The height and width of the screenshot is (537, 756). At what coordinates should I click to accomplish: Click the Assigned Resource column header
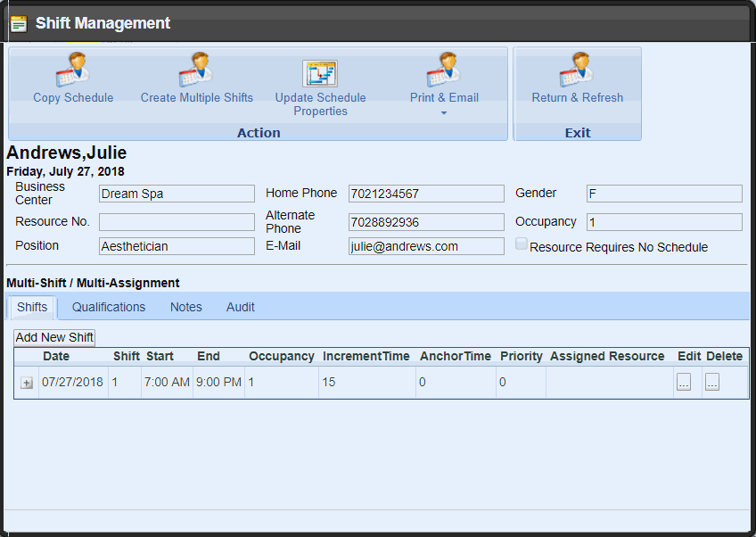(x=607, y=357)
